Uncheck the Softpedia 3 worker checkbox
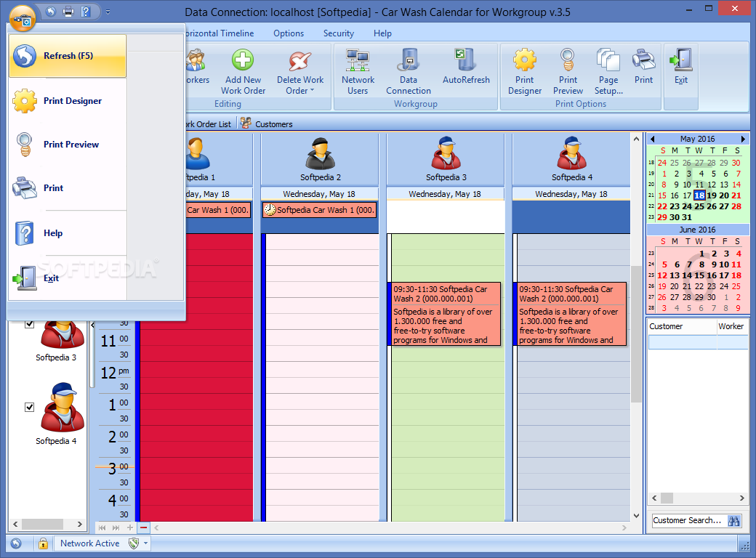This screenshot has width=756, height=558. click(x=29, y=324)
